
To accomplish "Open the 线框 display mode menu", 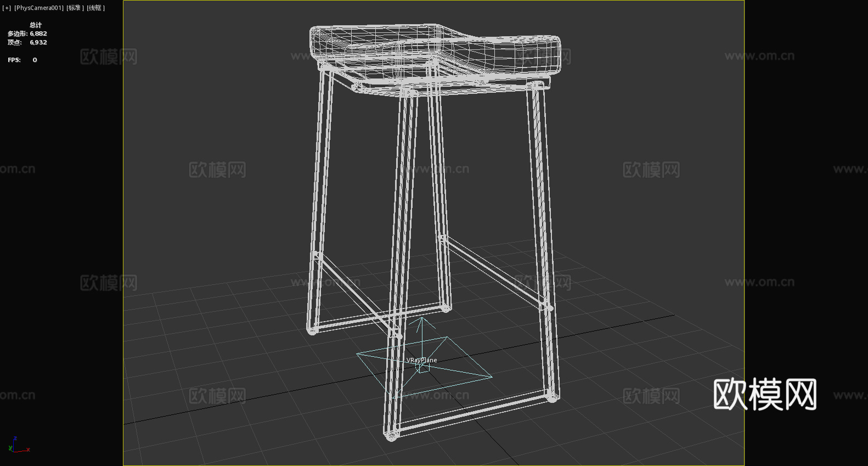I will [x=95, y=8].
